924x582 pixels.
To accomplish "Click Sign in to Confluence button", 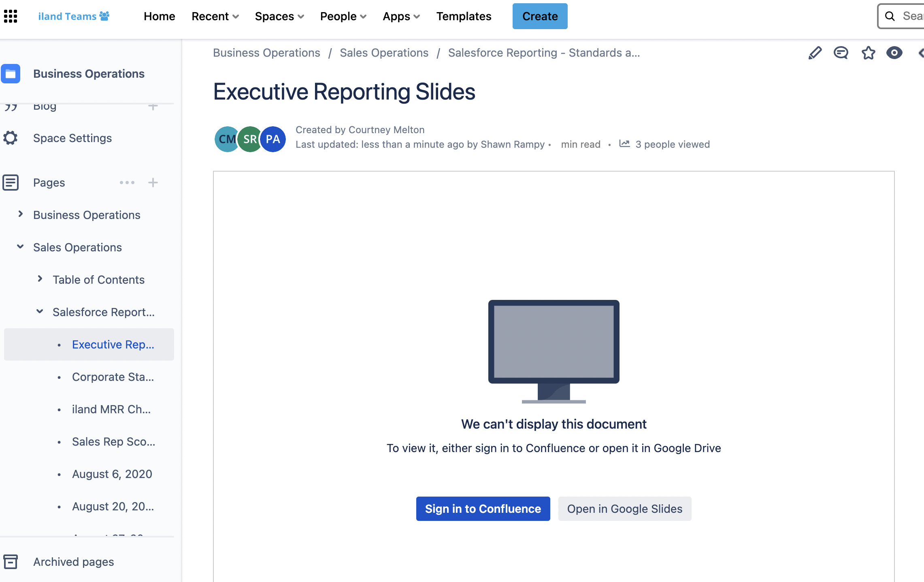I will click(x=483, y=509).
